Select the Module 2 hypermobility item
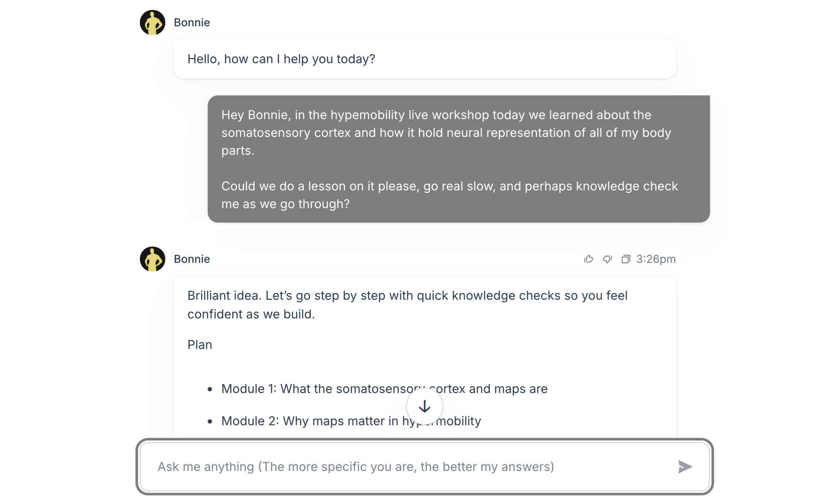The height and width of the screenshot is (504, 825). 351,421
